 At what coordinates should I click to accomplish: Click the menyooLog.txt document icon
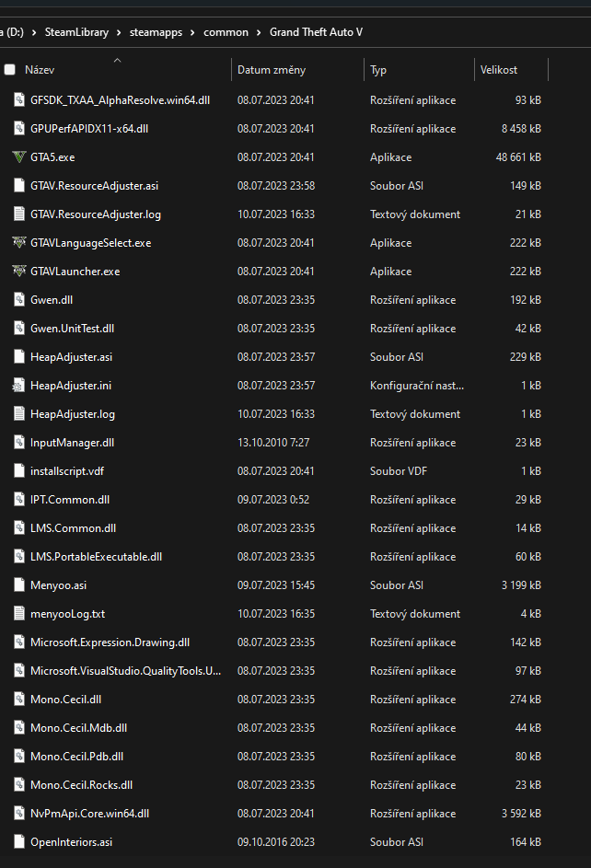[x=18, y=614]
